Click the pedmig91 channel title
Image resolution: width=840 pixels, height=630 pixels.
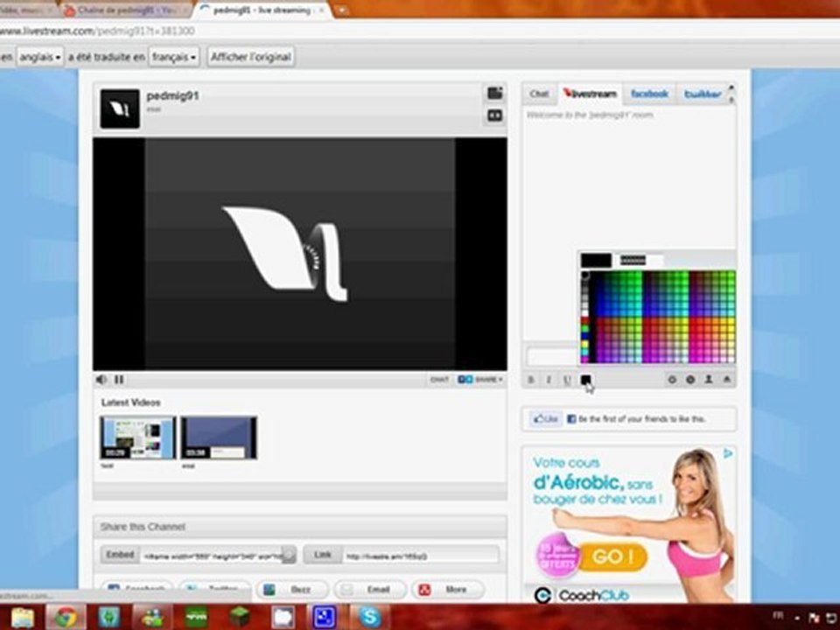pyautogui.click(x=172, y=96)
